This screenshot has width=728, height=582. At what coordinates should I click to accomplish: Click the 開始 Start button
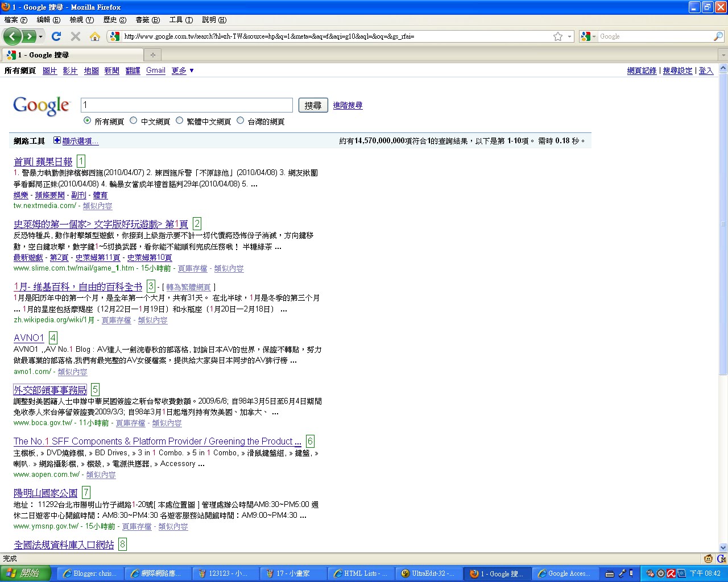click(26, 573)
